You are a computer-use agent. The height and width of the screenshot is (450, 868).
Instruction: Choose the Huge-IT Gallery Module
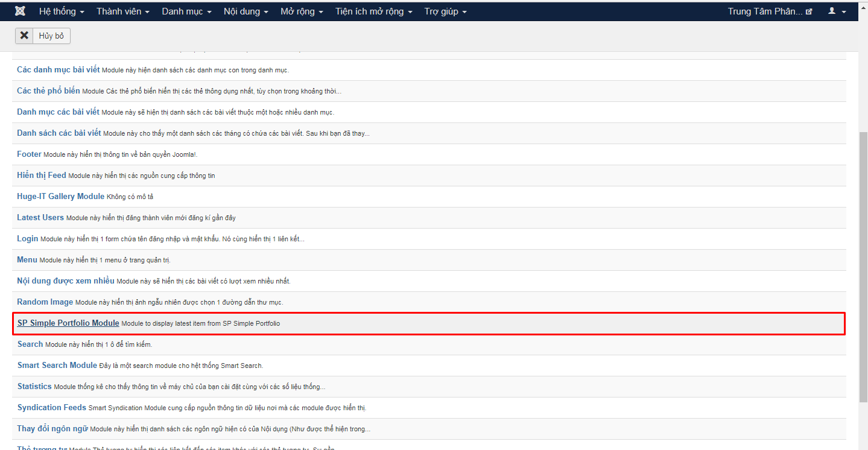[x=60, y=196]
